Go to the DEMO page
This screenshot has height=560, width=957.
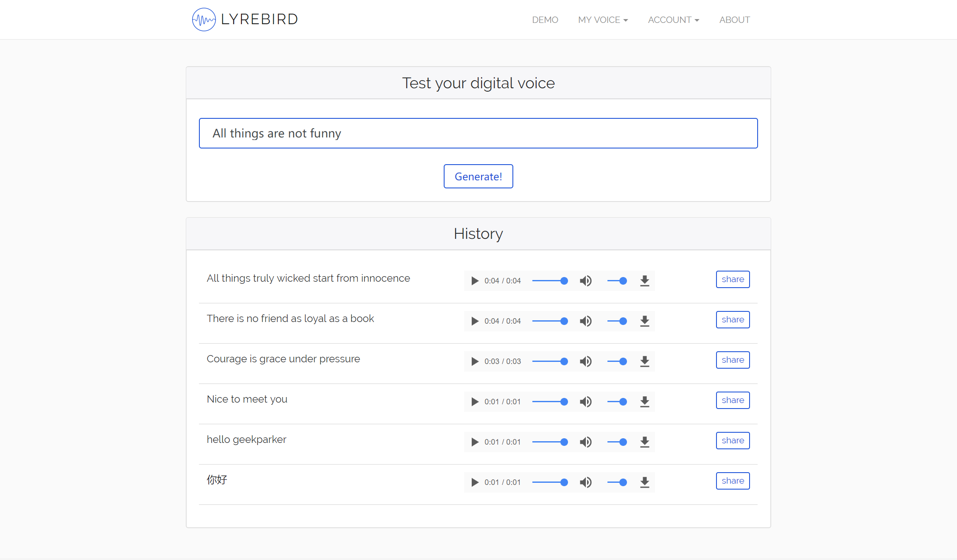(x=545, y=20)
